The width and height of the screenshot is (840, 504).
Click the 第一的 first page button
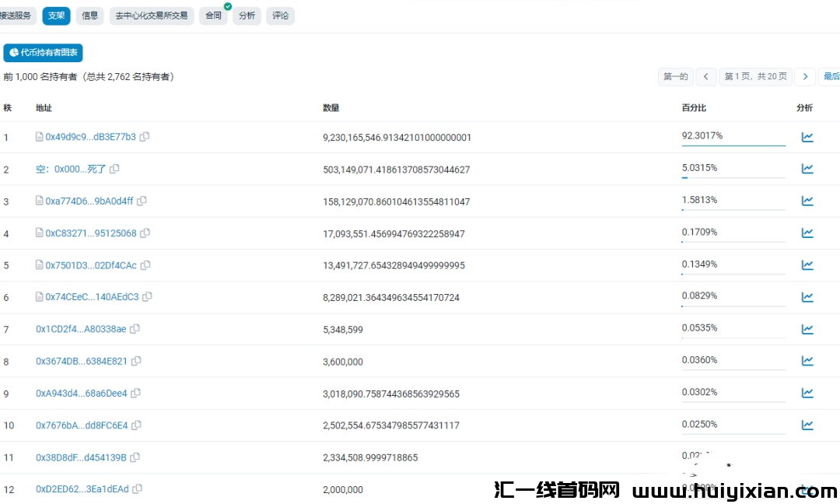[675, 76]
